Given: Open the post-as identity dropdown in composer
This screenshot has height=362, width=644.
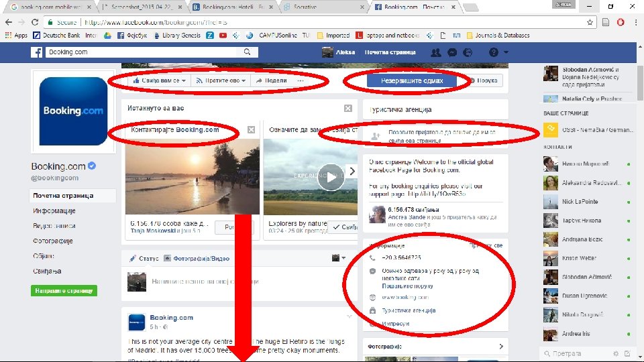Looking at the screenshot, I should pos(338,257).
